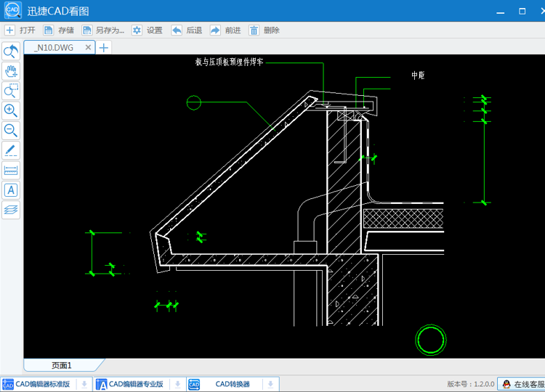Select the zoom-previous magnifier tool in sidebar
Screen dimensions: 545x392
pos(11,52)
